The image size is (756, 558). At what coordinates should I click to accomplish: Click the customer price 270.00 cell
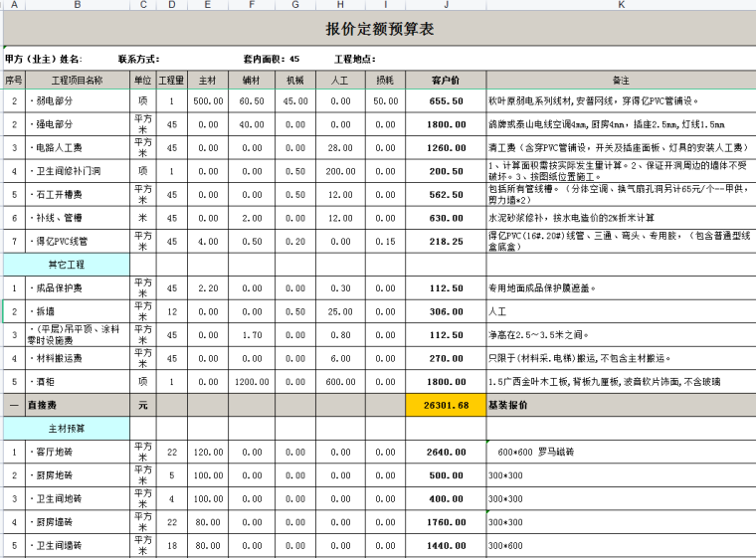[446, 358]
